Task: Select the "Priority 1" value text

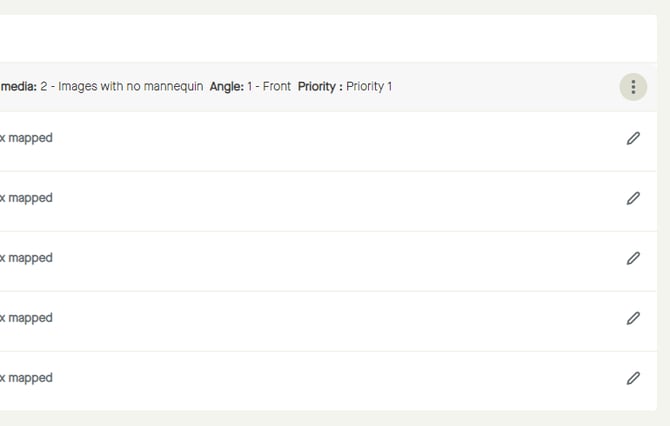Action: point(369,87)
